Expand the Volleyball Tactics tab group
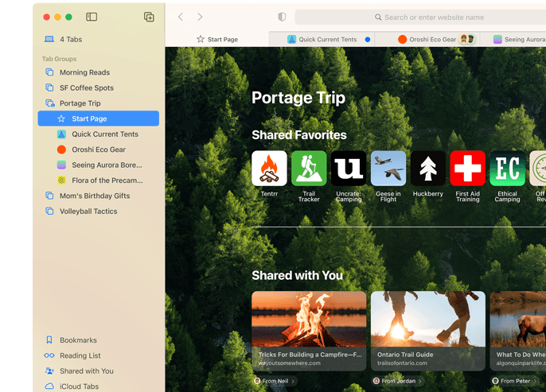Screen dimensions: 546x392 coord(88,212)
